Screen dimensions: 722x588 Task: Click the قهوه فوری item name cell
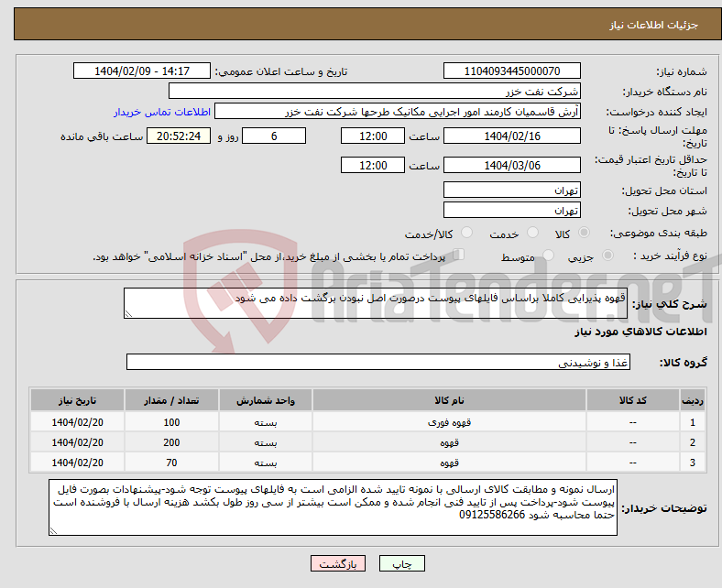tap(449, 422)
